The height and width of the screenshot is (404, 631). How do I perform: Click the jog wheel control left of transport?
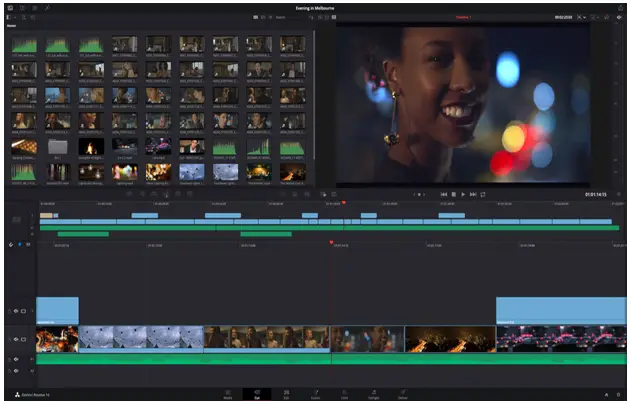point(419,194)
